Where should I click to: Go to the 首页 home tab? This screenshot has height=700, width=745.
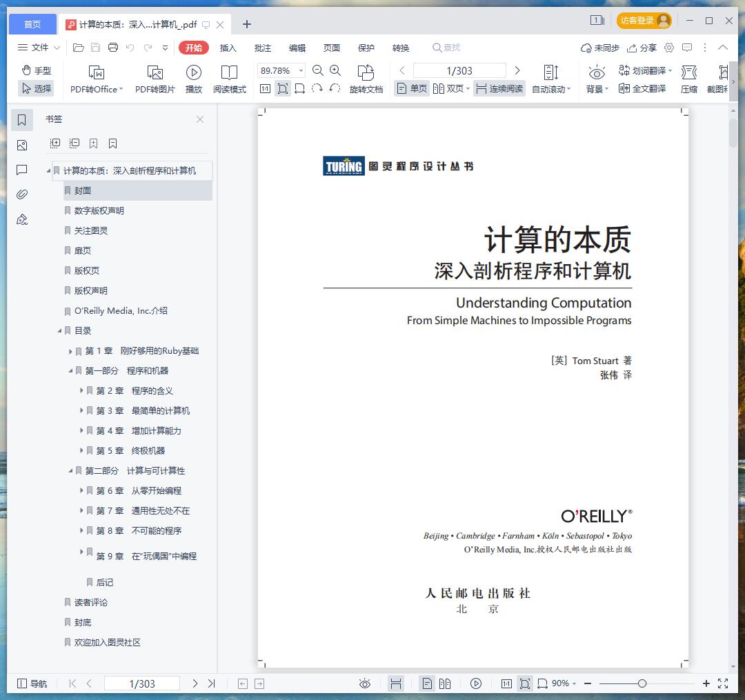[x=32, y=24]
